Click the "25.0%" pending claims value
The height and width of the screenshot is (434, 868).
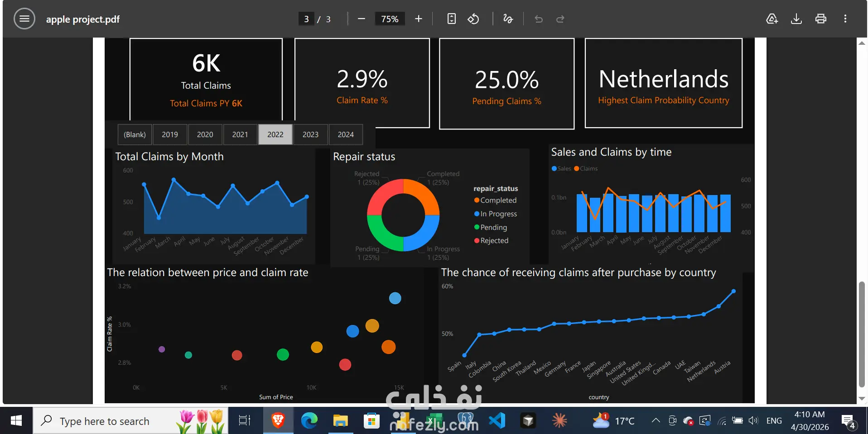pyautogui.click(x=507, y=80)
